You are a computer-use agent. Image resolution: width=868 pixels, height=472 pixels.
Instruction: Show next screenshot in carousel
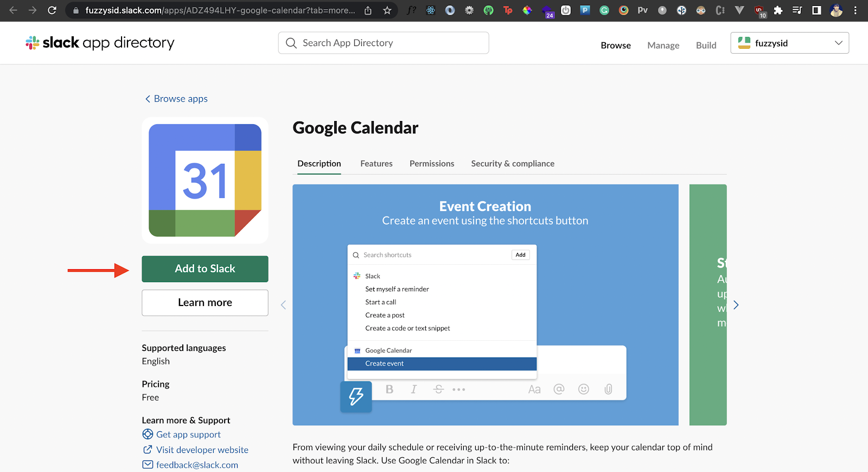point(736,305)
